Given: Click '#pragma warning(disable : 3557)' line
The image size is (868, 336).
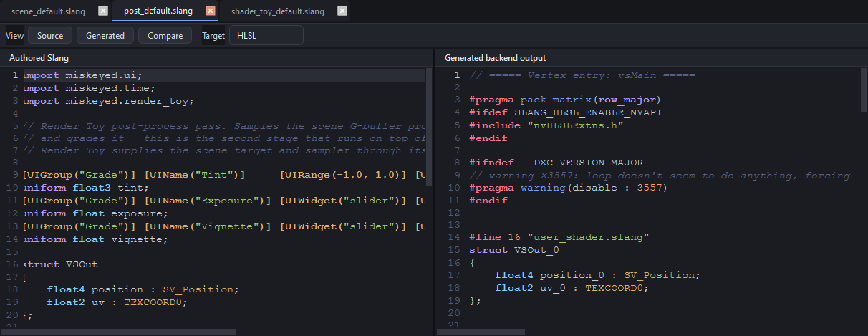Looking at the screenshot, I should [568, 188].
